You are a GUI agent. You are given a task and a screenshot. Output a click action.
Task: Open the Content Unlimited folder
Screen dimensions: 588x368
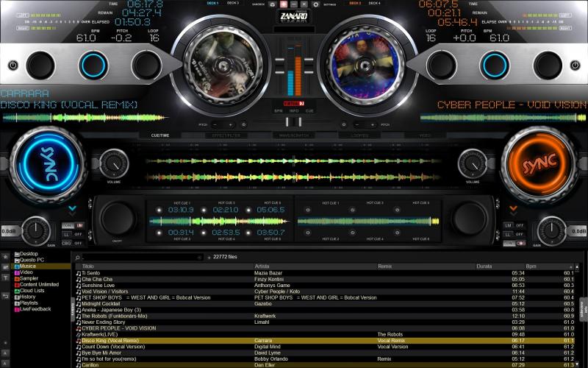point(40,285)
